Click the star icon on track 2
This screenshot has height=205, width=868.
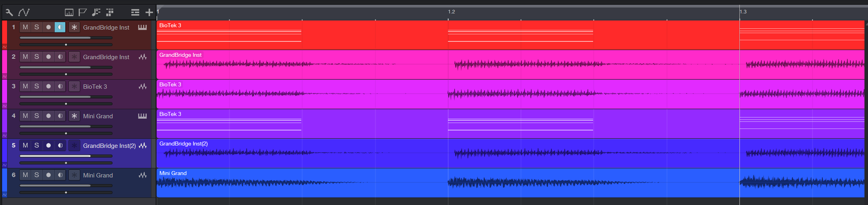click(x=74, y=57)
